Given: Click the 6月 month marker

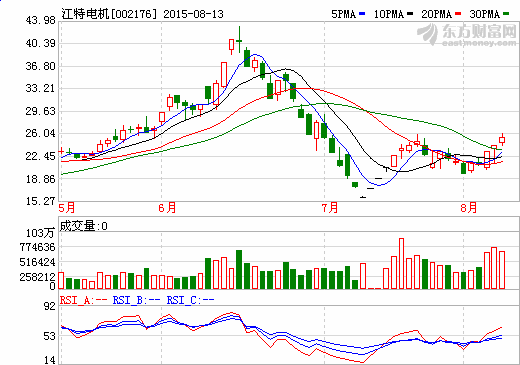Looking at the screenshot, I should click(167, 208).
